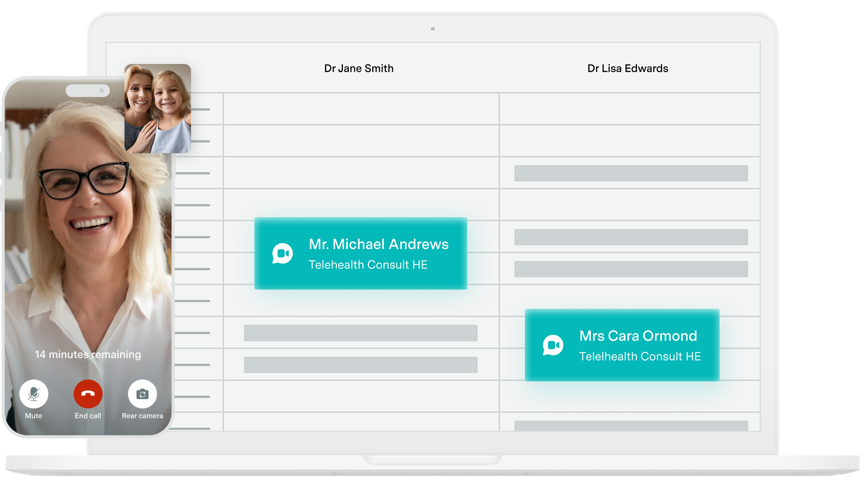Switch to rear camera on the phone
Screen dimensions: 868x488
coord(142,394)
